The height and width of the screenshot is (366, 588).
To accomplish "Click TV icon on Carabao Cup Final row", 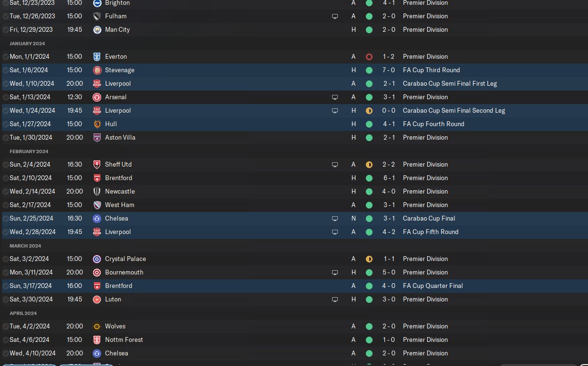I will (x=335, y=218).
